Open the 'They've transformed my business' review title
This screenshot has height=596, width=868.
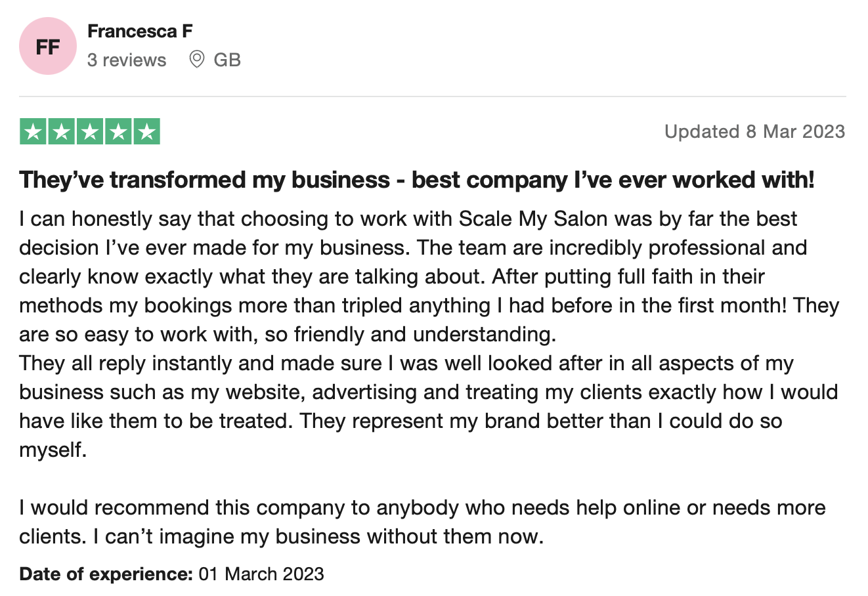[417, 179]
